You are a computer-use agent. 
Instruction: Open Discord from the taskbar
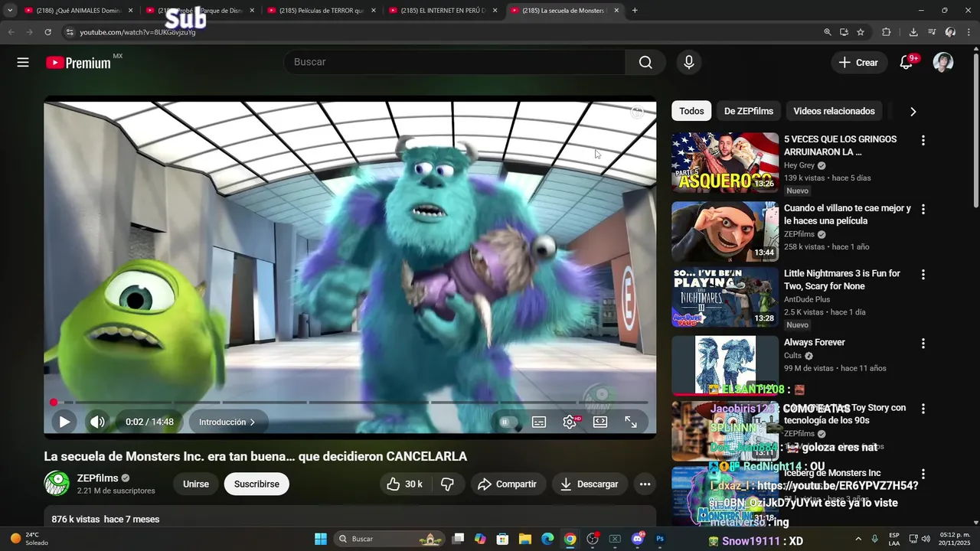pos(638,539)
